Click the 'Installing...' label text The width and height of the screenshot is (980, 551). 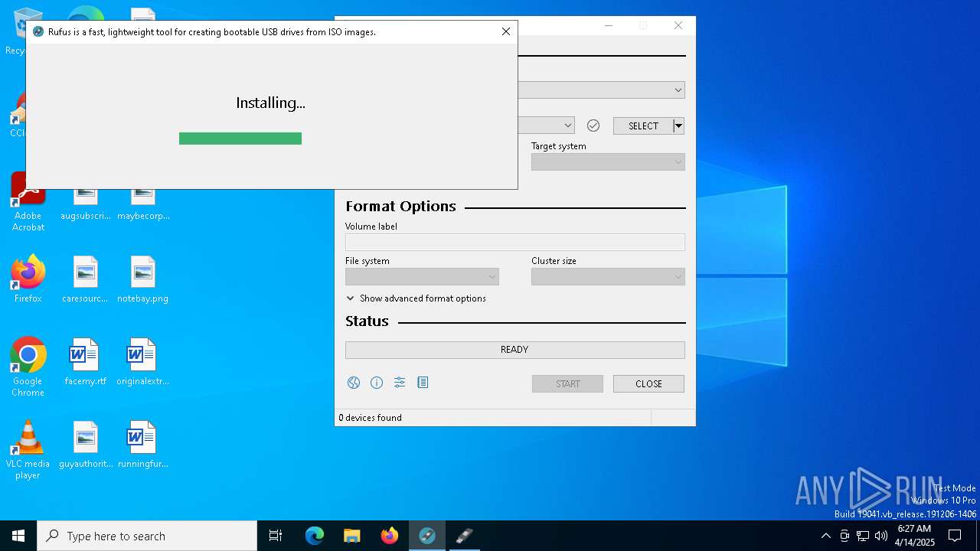coord(270,103)
